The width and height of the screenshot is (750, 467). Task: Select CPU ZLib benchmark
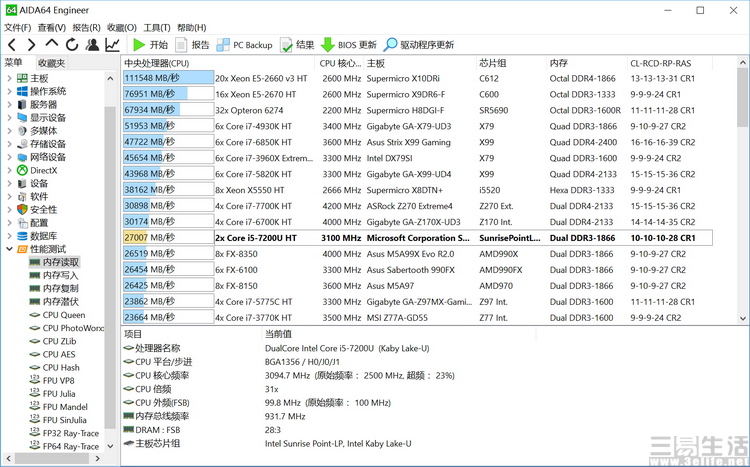(x=53, y=341)
